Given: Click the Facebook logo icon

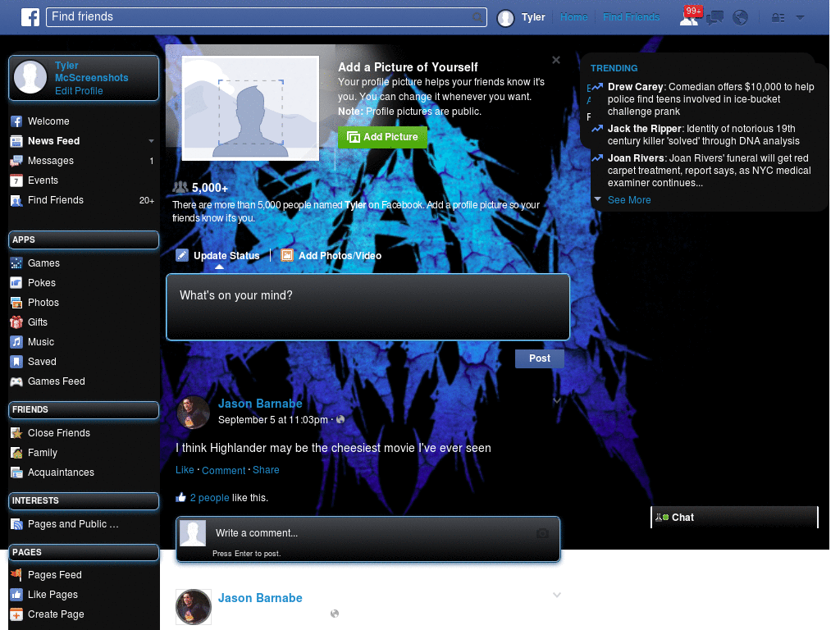Looking at the screenshot, I should (x=30, y=17).
